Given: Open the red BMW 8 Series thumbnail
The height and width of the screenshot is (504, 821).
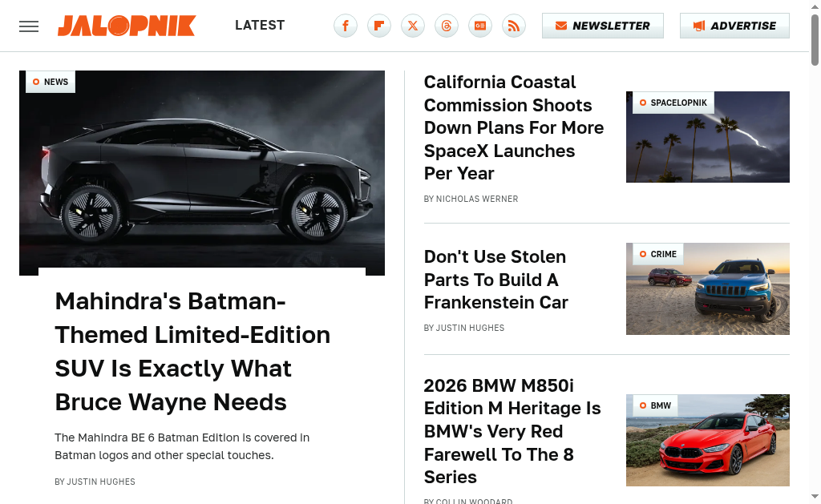Looking at the screenshot, I should 708,440.
